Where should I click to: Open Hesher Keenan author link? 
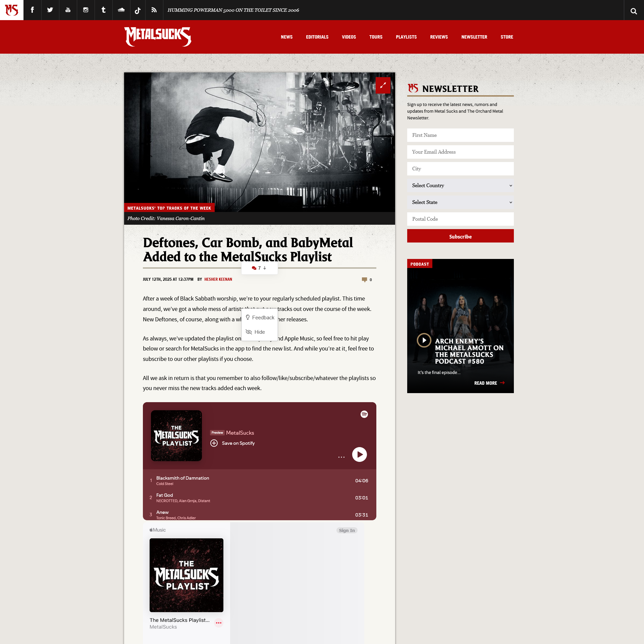(218, 279)
